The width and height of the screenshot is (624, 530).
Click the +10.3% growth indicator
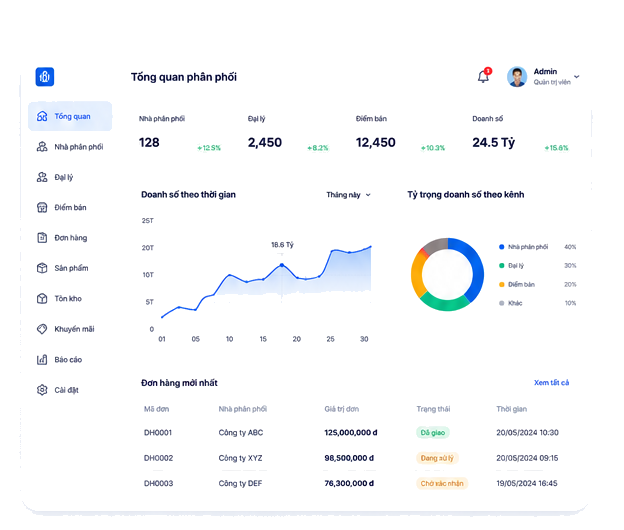[433, 148]
